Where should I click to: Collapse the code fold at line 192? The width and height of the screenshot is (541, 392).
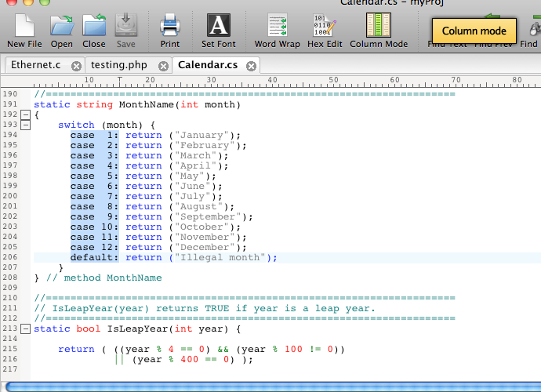[x=26, y=114]
